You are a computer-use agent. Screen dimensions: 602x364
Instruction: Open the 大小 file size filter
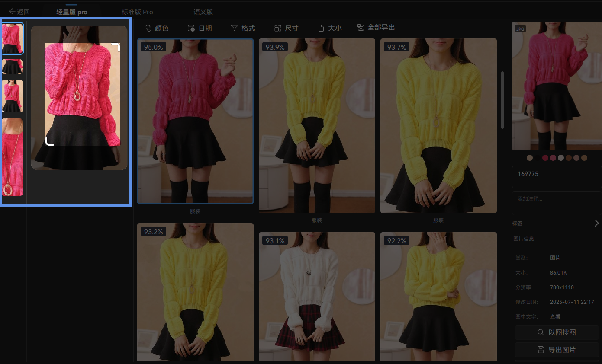point(329,28)
